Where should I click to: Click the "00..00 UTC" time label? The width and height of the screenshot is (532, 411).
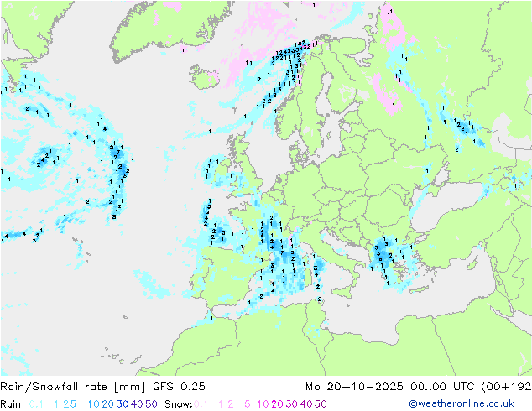coord(443,387)
